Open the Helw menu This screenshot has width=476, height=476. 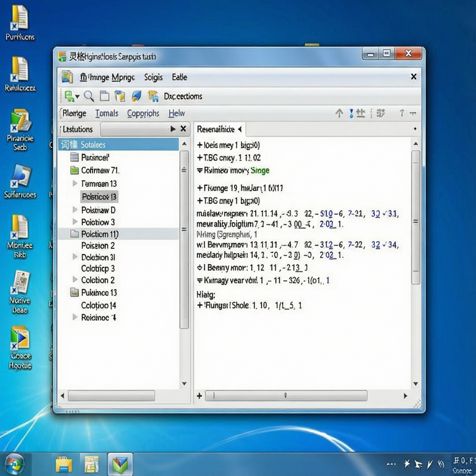tap(177, 113)
